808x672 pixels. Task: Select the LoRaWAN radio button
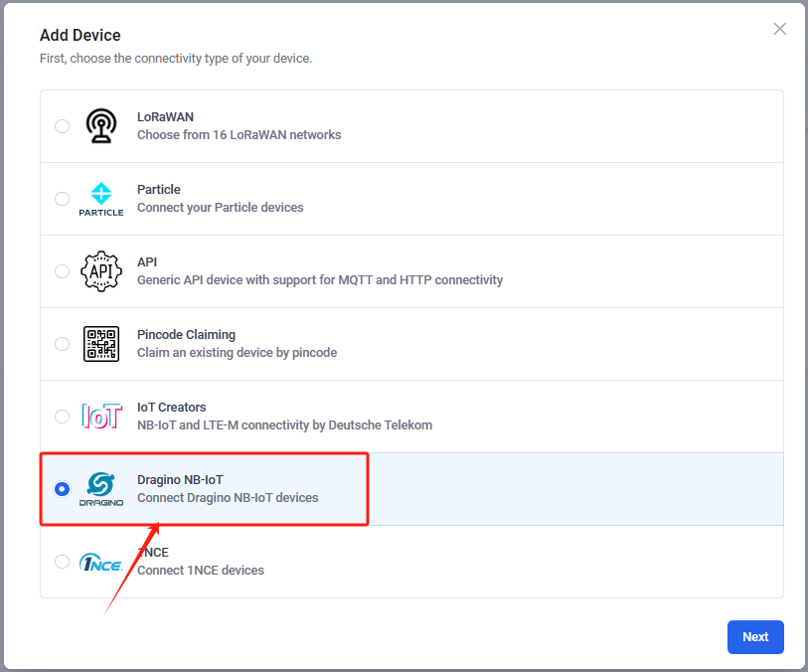click(x=62, y=126)
